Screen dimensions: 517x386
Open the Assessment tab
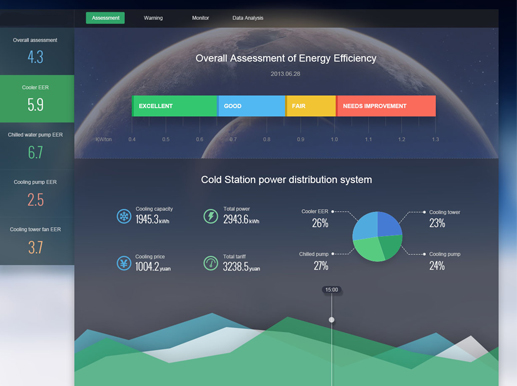(x=105, y=18)
